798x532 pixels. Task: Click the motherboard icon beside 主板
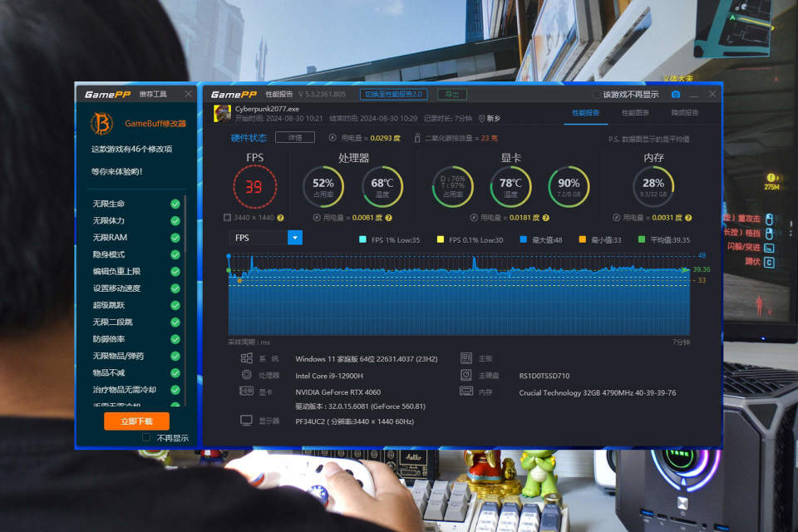[x=466, y=358]
